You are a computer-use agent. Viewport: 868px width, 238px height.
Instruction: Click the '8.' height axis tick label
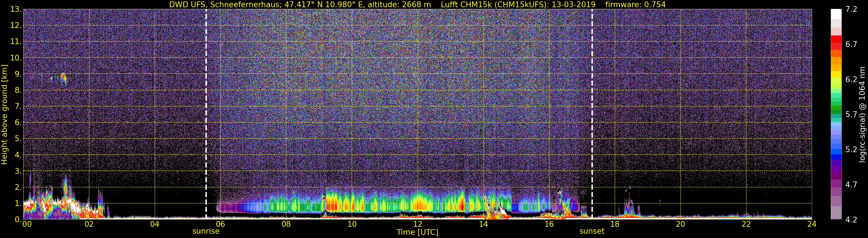(x=18, y=90)
